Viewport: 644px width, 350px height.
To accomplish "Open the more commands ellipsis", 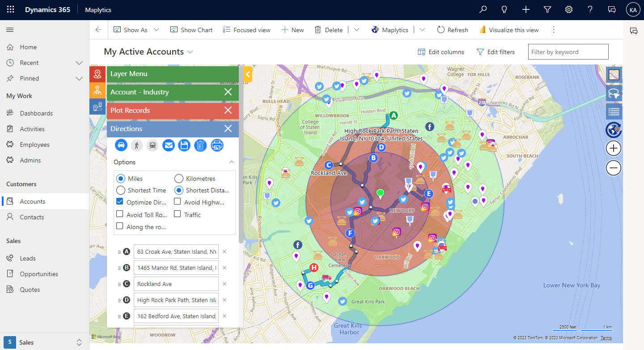I will [554, 30].
